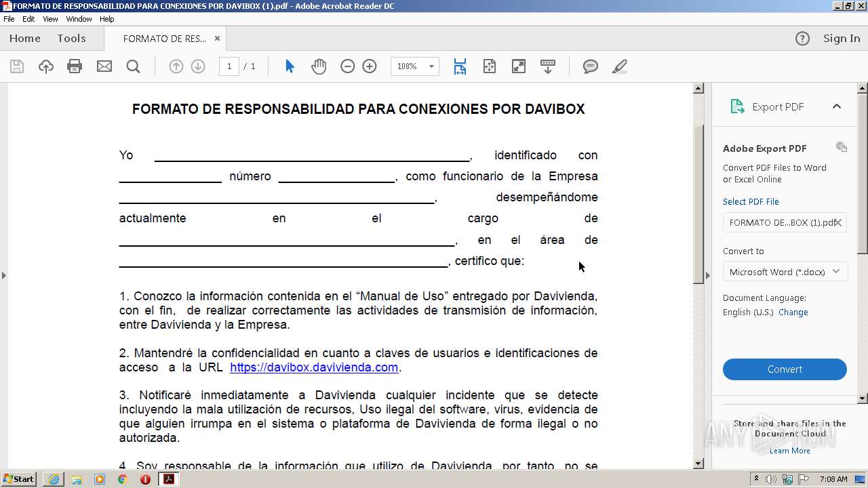Toggle read mode download-style icon
Screen dimensions: 868x488
[x=548, y=66]
